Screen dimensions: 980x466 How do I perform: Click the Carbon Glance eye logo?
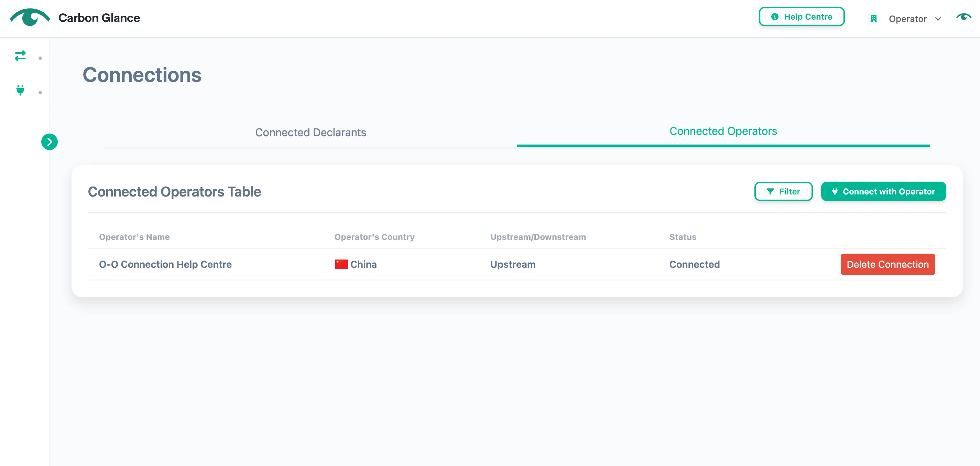click(30, 17)
